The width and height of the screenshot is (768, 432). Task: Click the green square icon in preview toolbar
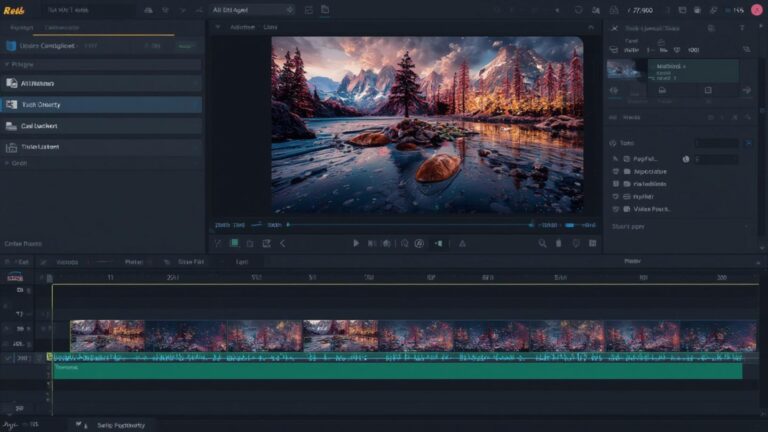tap(235, 243)
